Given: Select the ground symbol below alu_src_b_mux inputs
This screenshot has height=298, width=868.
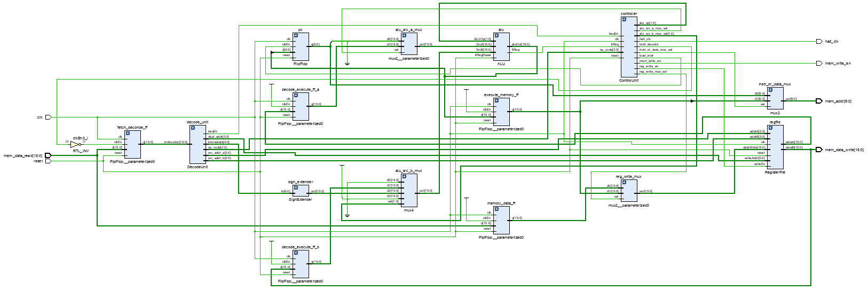Looking at the screenshot, I should point(347,216).
